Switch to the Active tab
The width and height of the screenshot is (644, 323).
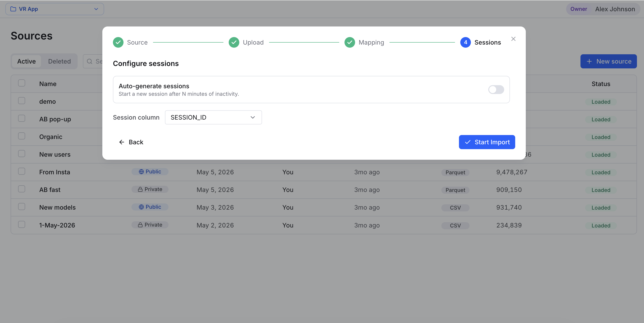tap(26, 61)
